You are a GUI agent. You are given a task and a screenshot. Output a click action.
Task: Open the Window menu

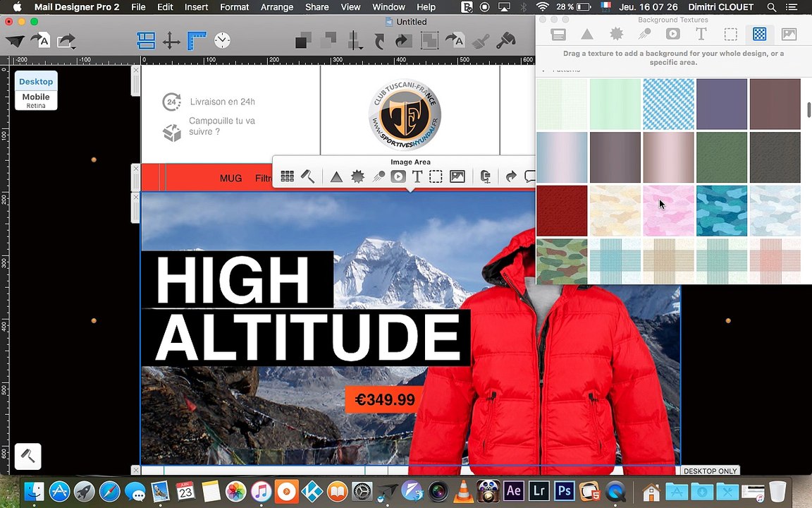(388, 7)
